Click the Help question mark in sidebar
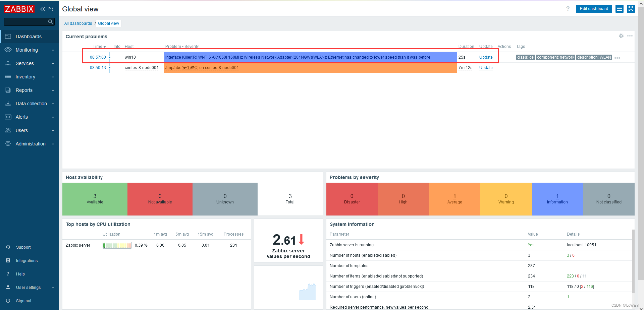Image resolution: width=644 pixels, height=310 pixels. click(x=8, y=274)
